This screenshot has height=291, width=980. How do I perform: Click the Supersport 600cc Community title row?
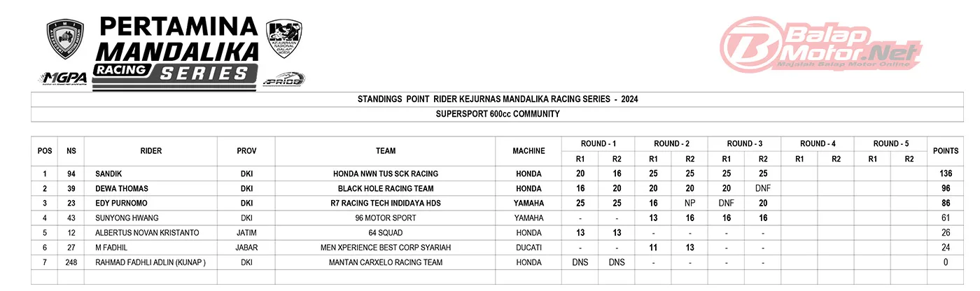497,114
